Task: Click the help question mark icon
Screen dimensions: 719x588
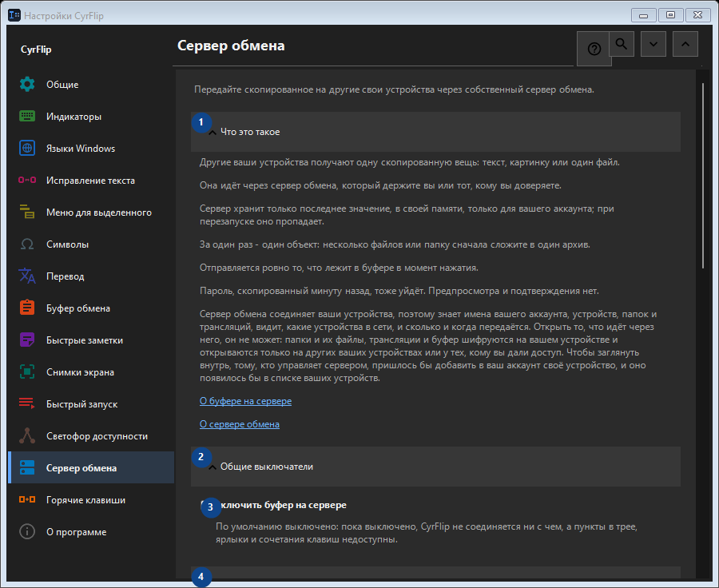Action: click(x=594, y=49)
